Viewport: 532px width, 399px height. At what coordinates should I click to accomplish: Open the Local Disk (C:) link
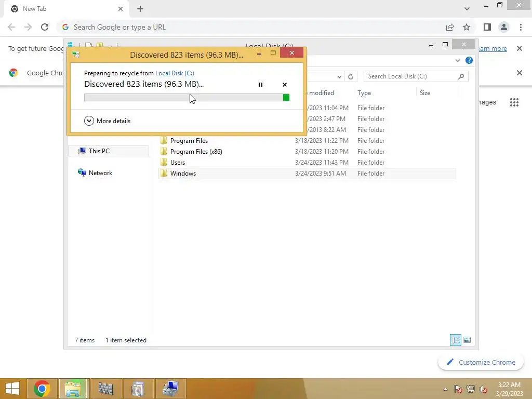(175, 73)
